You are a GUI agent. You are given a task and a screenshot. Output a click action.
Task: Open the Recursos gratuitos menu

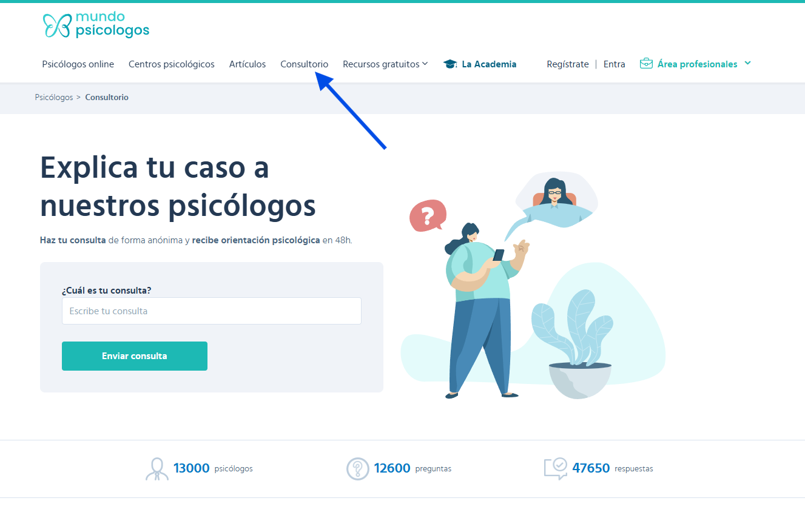381,64
